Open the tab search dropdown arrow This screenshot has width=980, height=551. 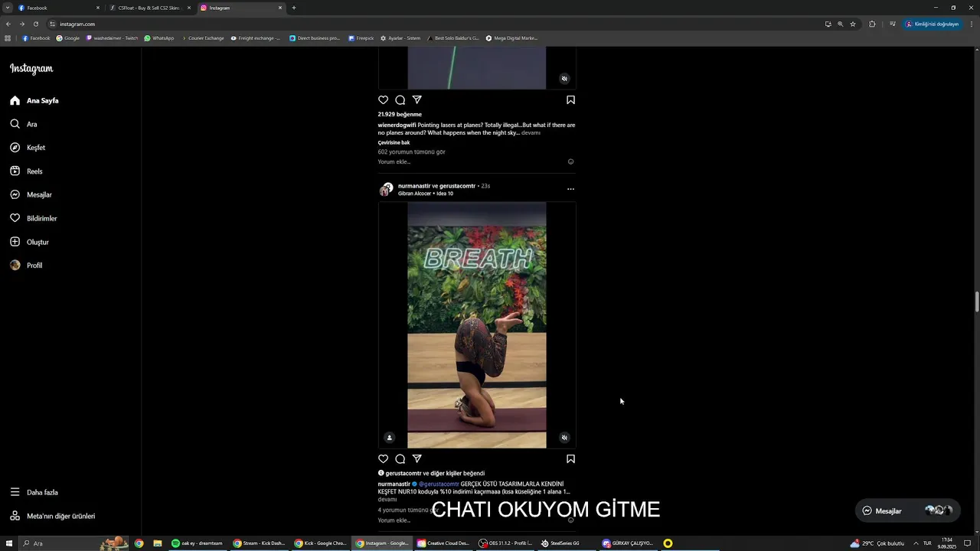(x=7, y=8)
